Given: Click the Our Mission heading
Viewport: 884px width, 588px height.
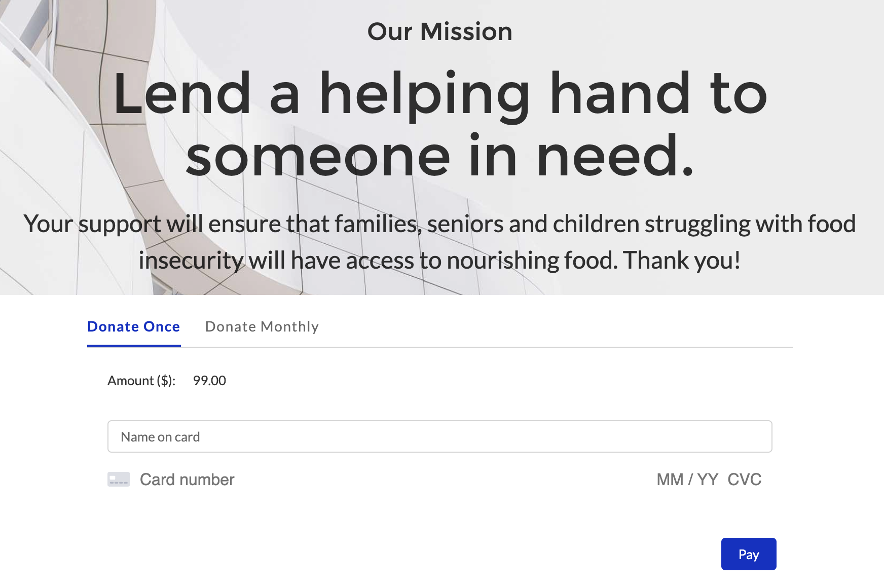Looking at the screenshot, I should [x=440, y=31].
